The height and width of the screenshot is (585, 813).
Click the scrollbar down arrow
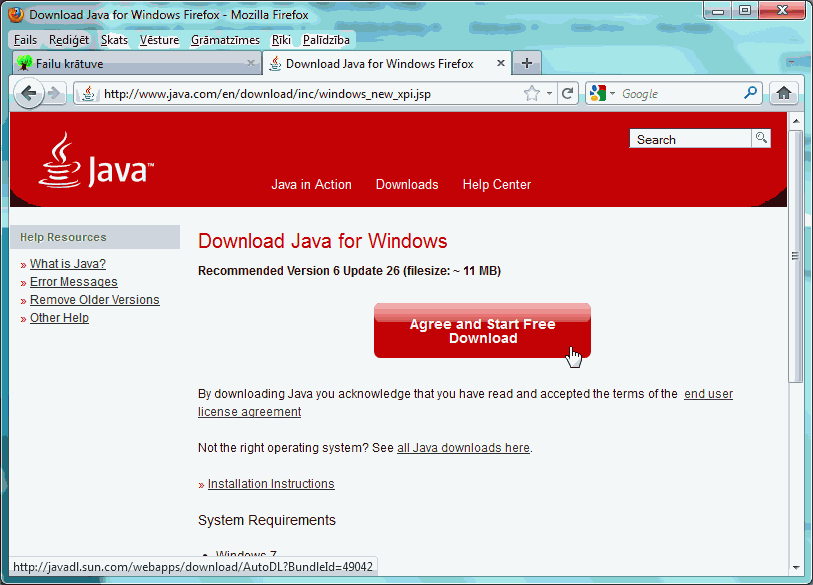point(796,567)
